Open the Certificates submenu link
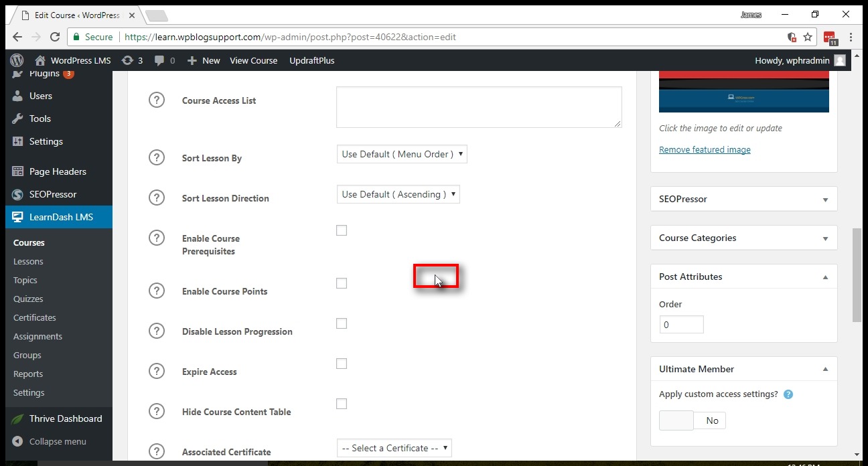 point(35,317)
